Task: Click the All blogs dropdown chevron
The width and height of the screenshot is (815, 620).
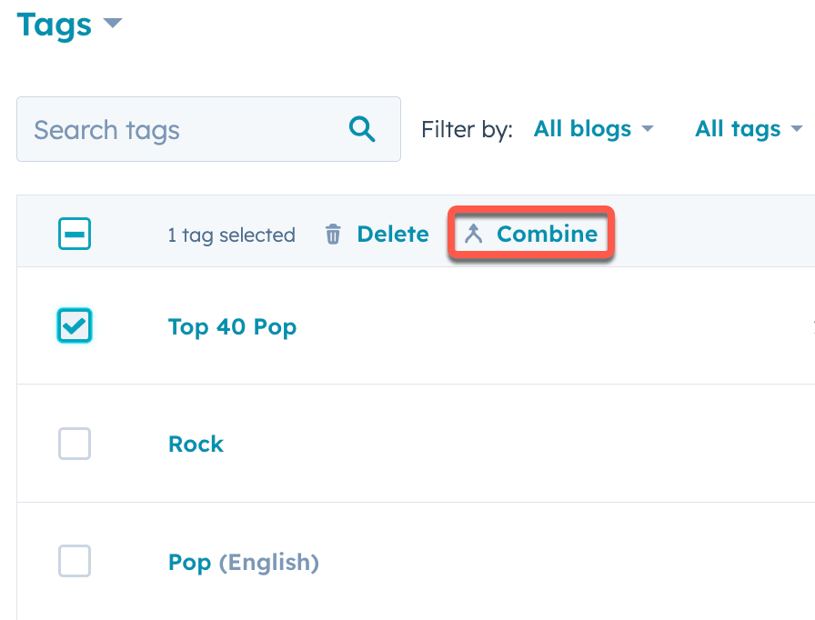Action: [x=649, y=130]
